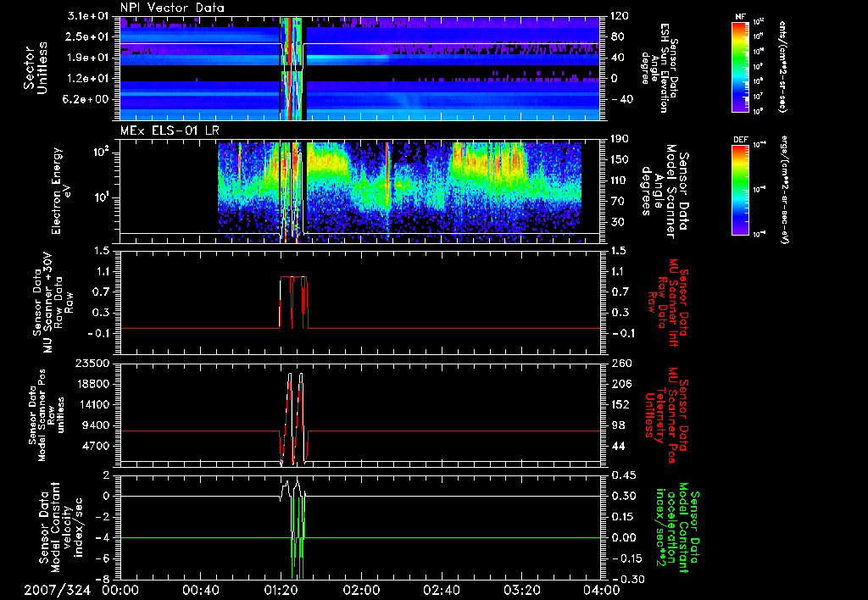Click the 03:20 time axis tick
Viewport: 868px width, 600px height.
pyautogui.click(x=521, y=590)
